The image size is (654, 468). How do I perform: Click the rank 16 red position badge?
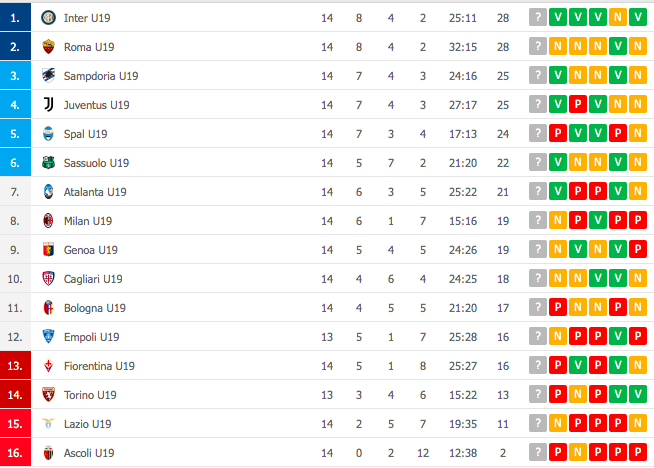(x=15, y=453)
